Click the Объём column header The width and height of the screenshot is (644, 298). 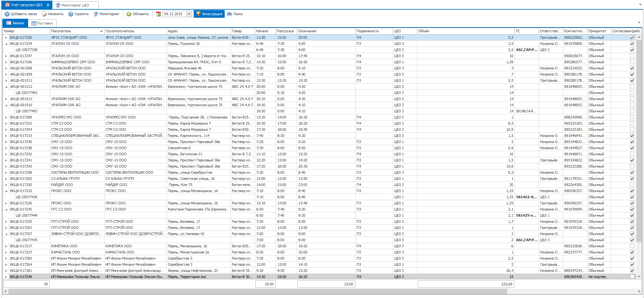(465, 31)
